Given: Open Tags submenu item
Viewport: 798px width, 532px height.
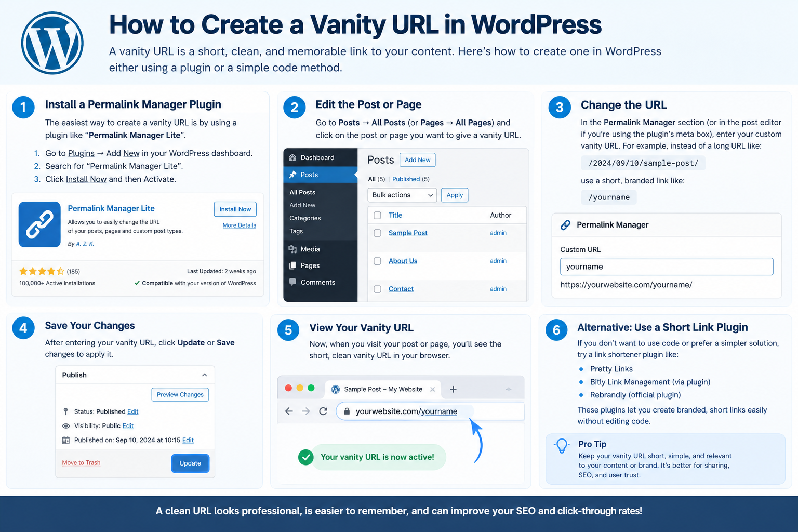Looking at the screenshot, I should point(296,231).
